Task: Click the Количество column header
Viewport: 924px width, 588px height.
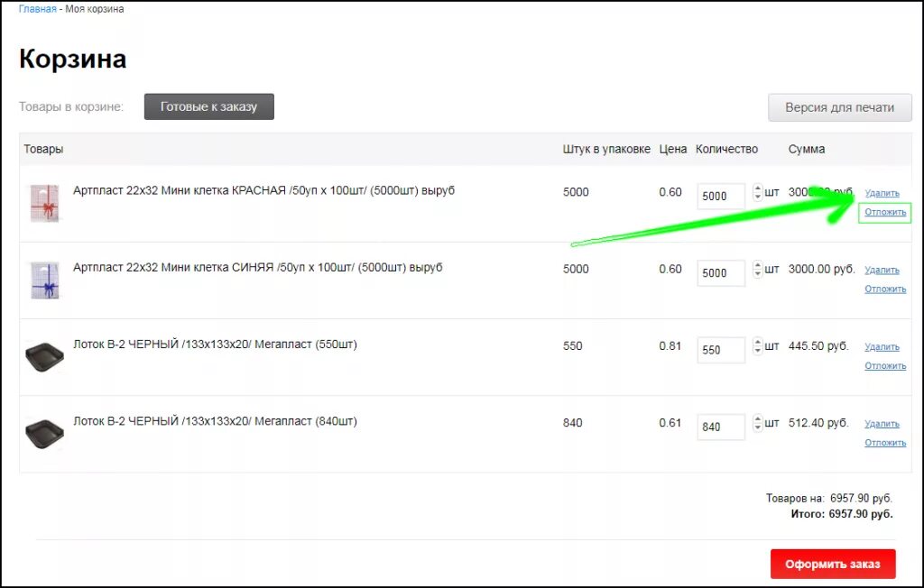Action: pyautogui.click(x=726, y=149)
